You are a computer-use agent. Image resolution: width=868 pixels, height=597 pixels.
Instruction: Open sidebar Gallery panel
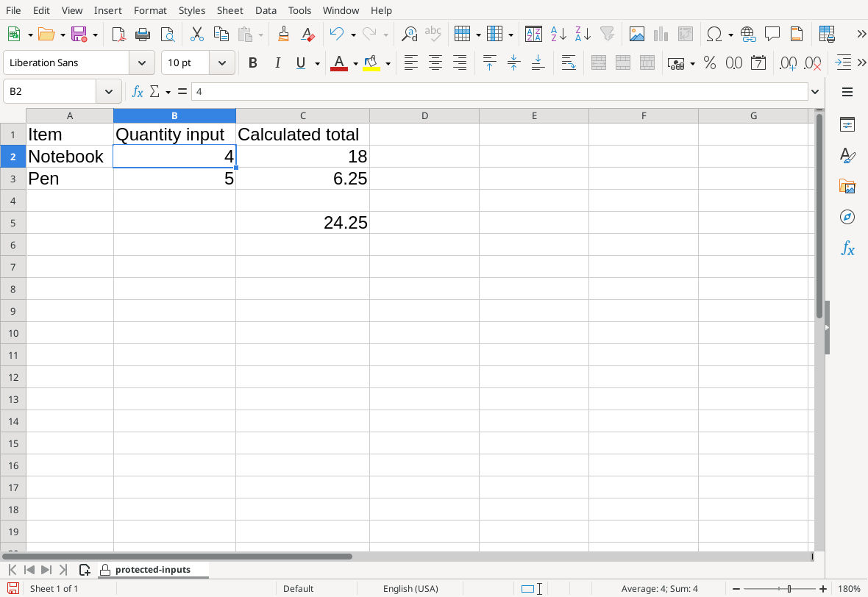847,187
